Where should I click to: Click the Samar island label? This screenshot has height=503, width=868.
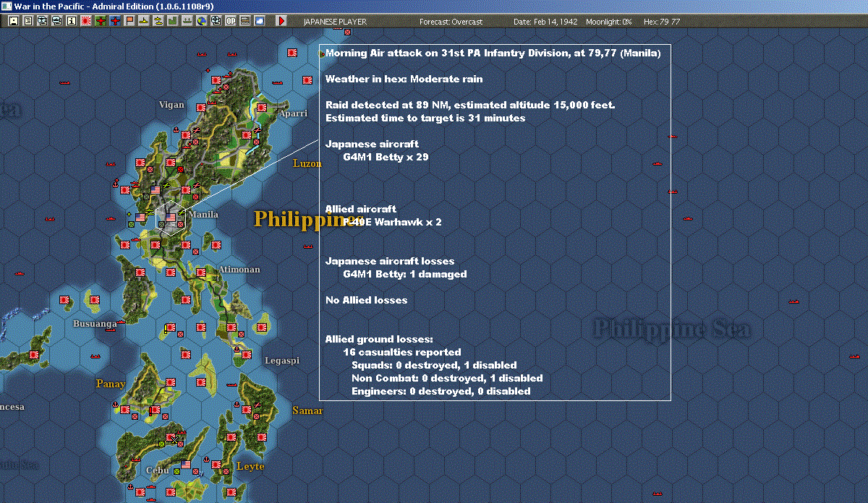(x=306, y=410)
